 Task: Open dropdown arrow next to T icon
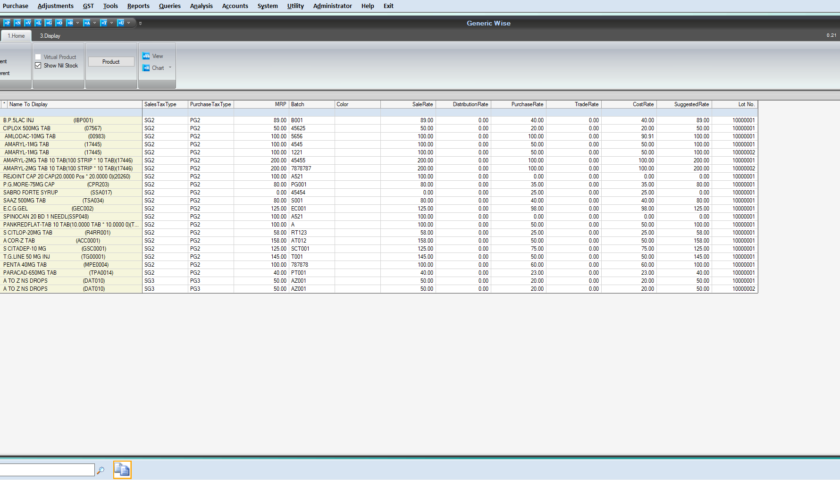pyautogui.click(x=111, y=23)
